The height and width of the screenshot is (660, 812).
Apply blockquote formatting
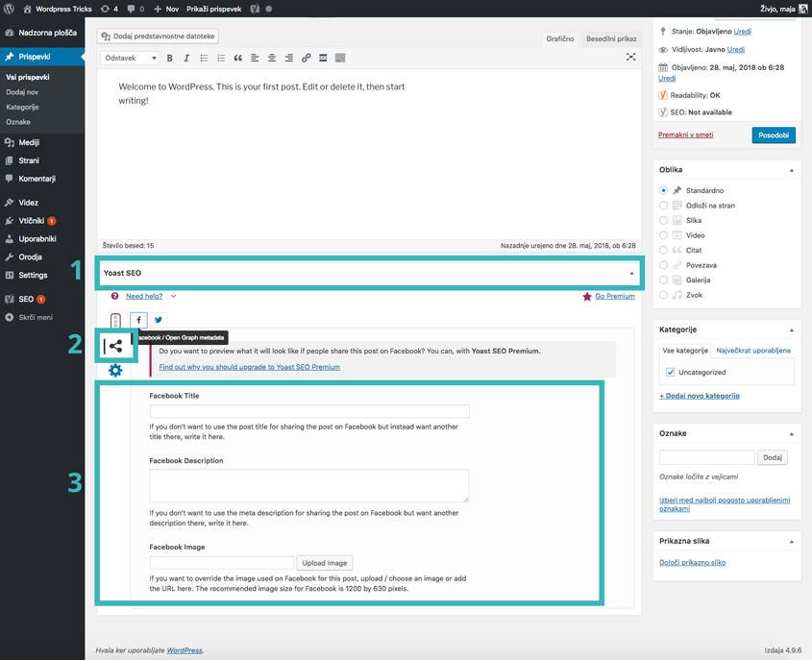pos(237,58)
